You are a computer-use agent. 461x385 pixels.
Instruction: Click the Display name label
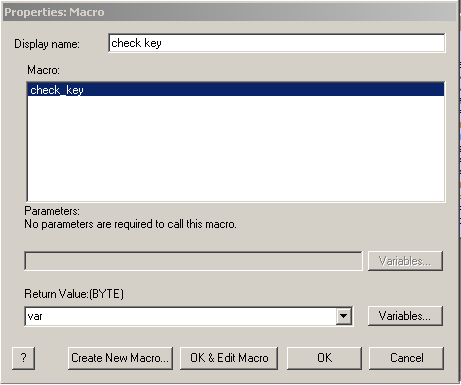47,44
